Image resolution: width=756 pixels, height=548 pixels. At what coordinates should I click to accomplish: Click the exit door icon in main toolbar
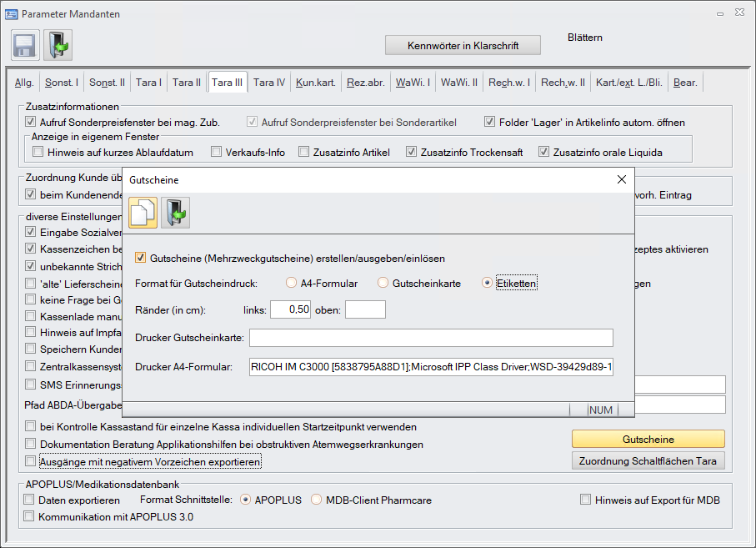click(x=58, y=44)
